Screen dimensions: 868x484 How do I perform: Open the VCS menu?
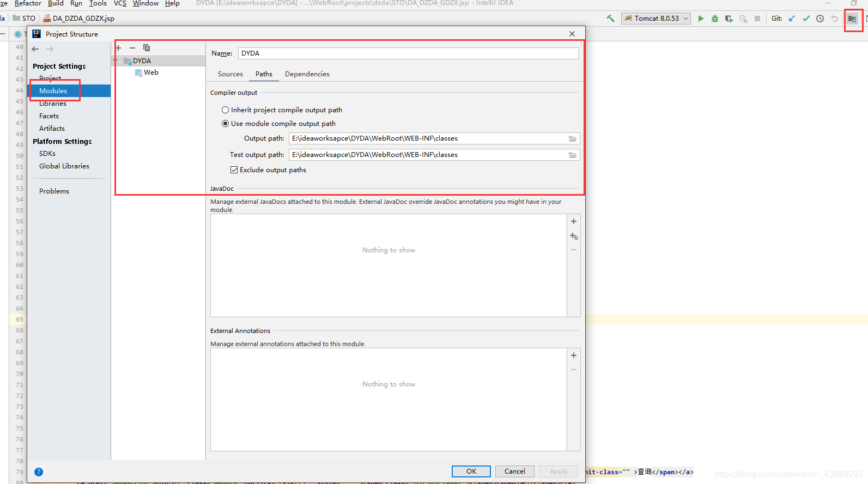[x=120, y=3]
